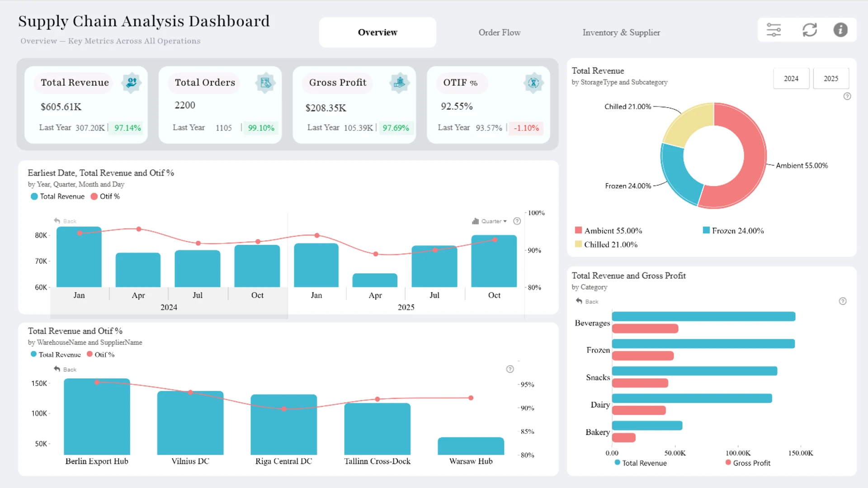Select the Berlin Export Hub revenue bar

(97, 417)
